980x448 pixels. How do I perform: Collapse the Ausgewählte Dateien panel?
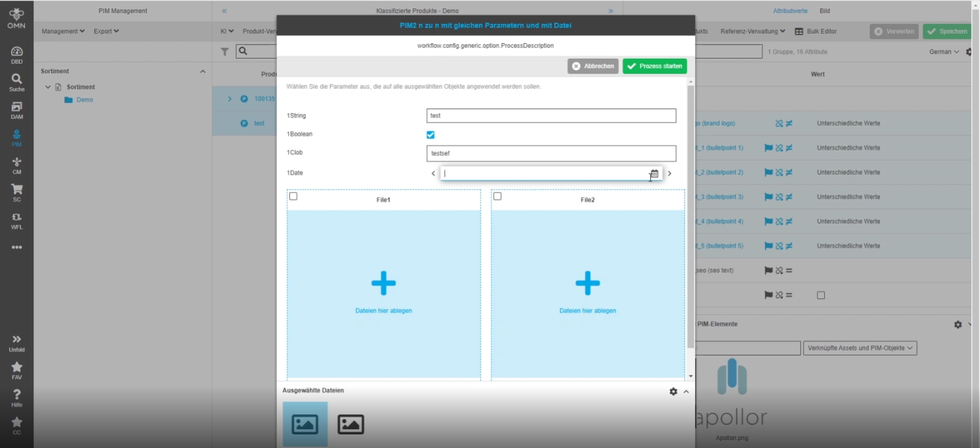pos(686,392)
